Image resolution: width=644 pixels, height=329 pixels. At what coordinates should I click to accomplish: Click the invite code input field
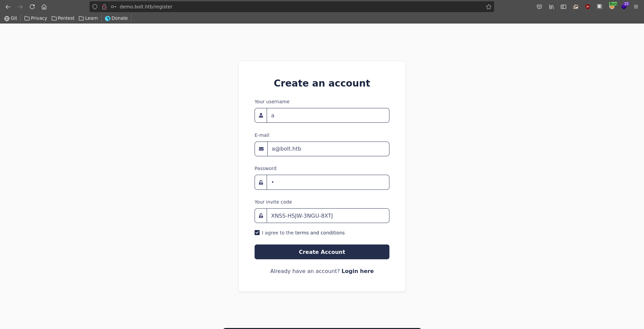(328, 216)
